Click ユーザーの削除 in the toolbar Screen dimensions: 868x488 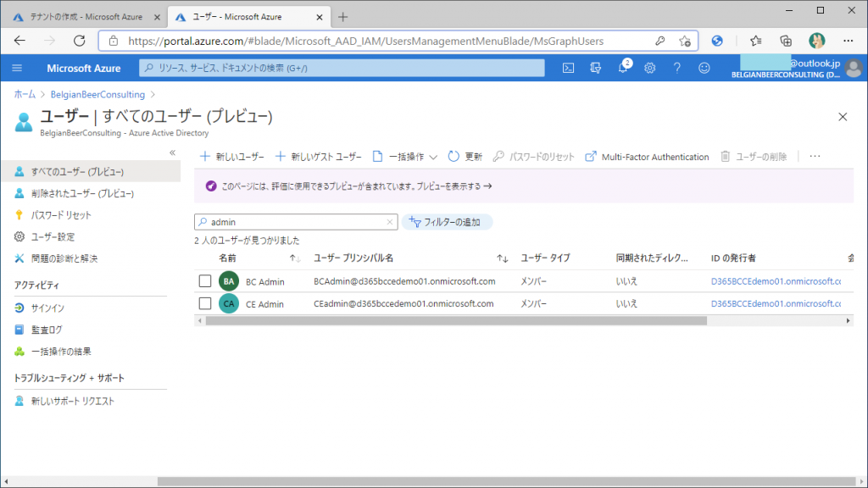coord(754,157)
